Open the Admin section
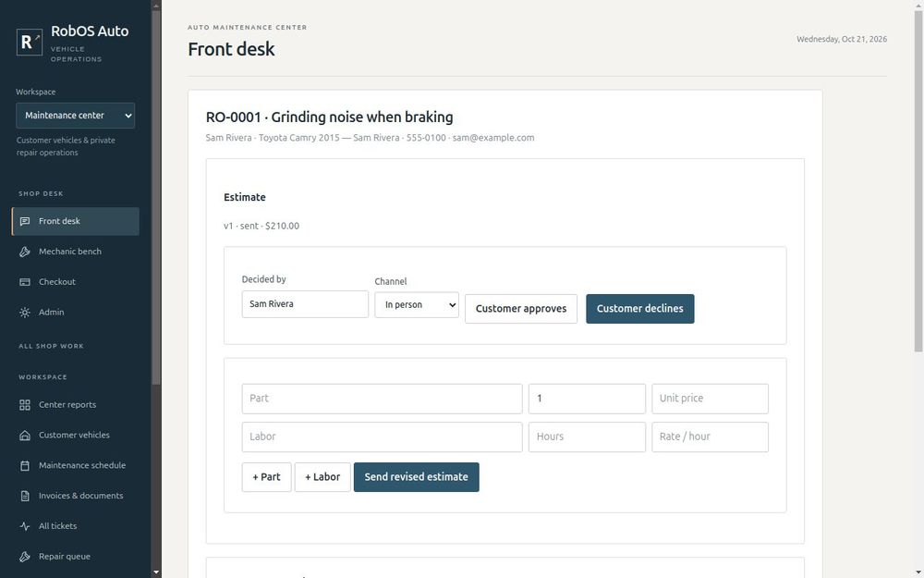 tap(76, 313)
